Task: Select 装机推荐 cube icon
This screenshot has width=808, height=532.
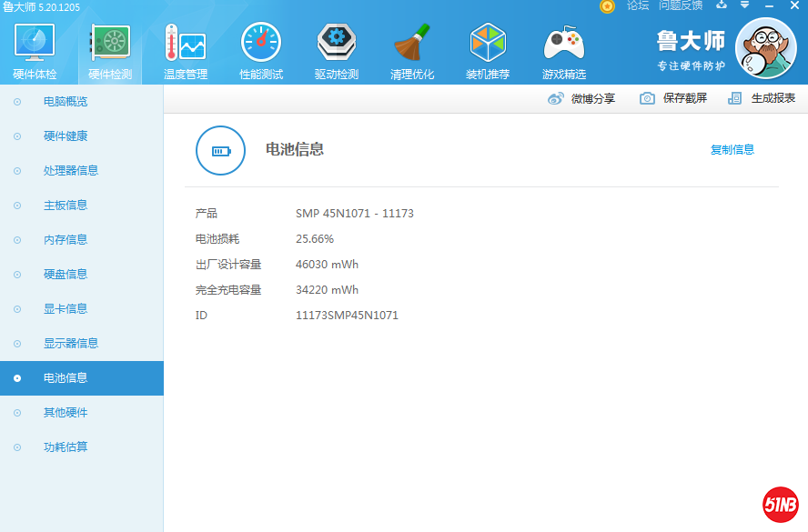Action: tap(488, 44)
